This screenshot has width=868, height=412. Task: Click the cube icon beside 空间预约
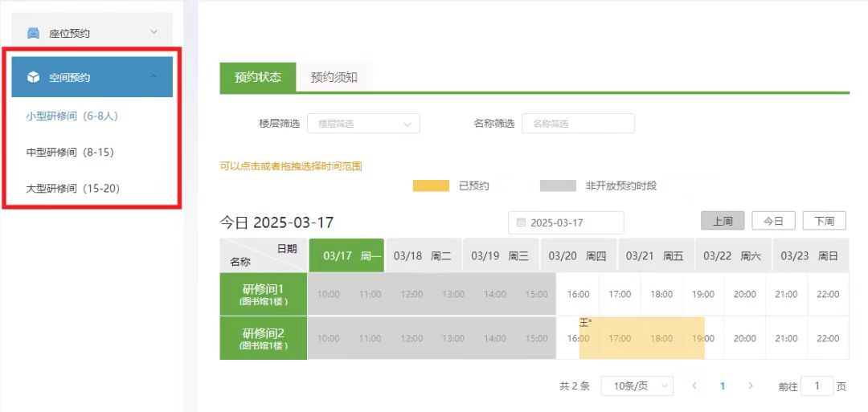(33, 77)
